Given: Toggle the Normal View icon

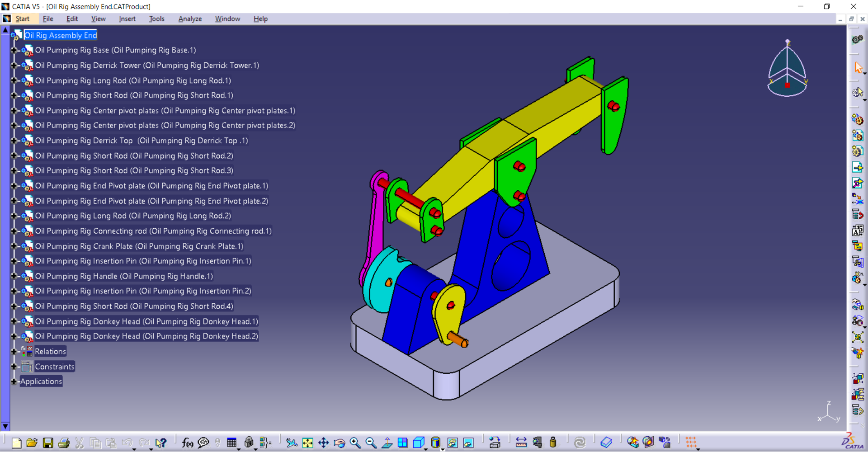Looking at the screenshot, I should (387, 443).
